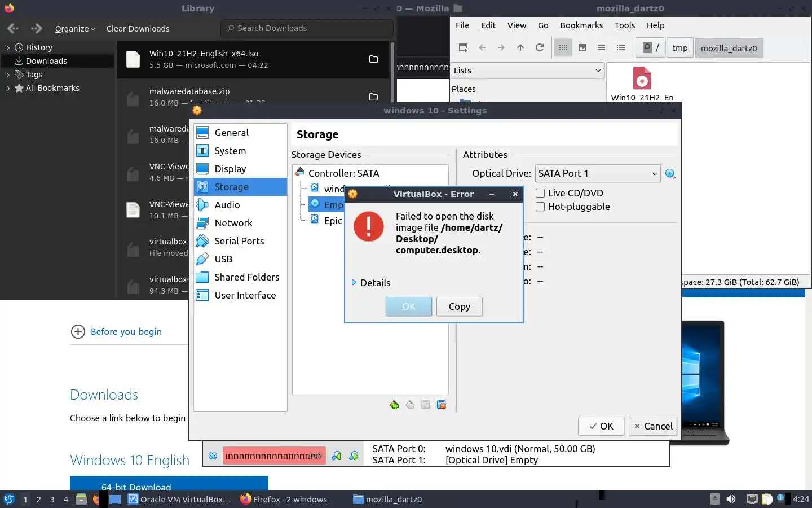The width and height of the screenshot is (812, 508).
Task: Open the Network settings category
Action: click(x=240, y=223)
